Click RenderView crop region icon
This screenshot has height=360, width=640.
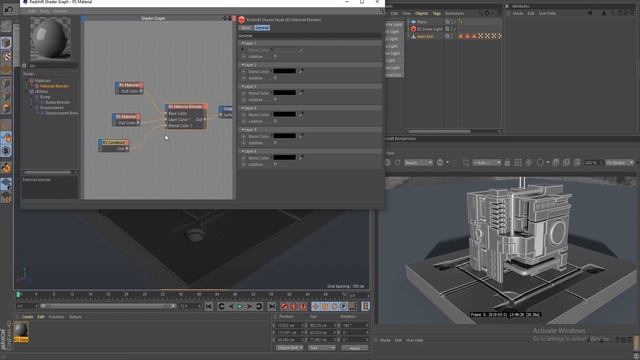(x=466, y=162)
